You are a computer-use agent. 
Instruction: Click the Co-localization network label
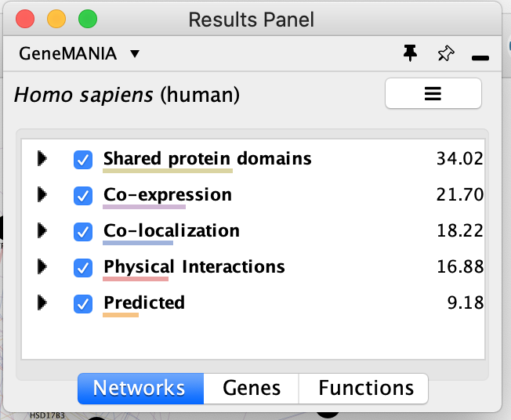pos(172,231)
